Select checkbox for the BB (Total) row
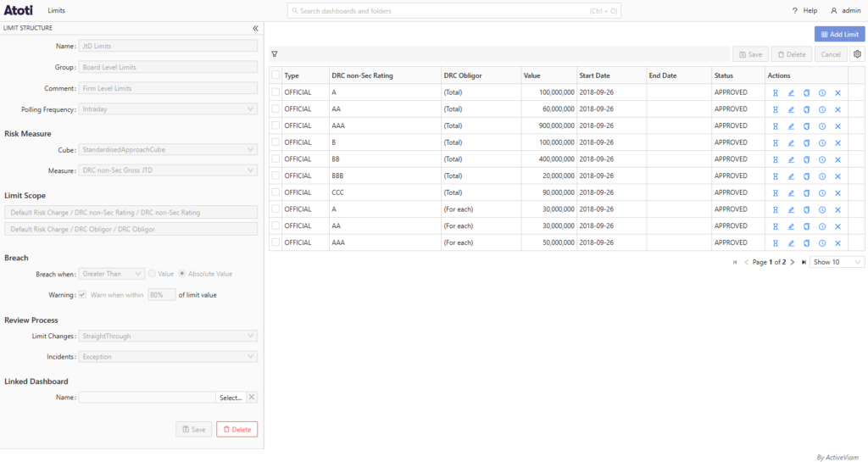Viewport: 868px width, 462px height. pos(275,159)
